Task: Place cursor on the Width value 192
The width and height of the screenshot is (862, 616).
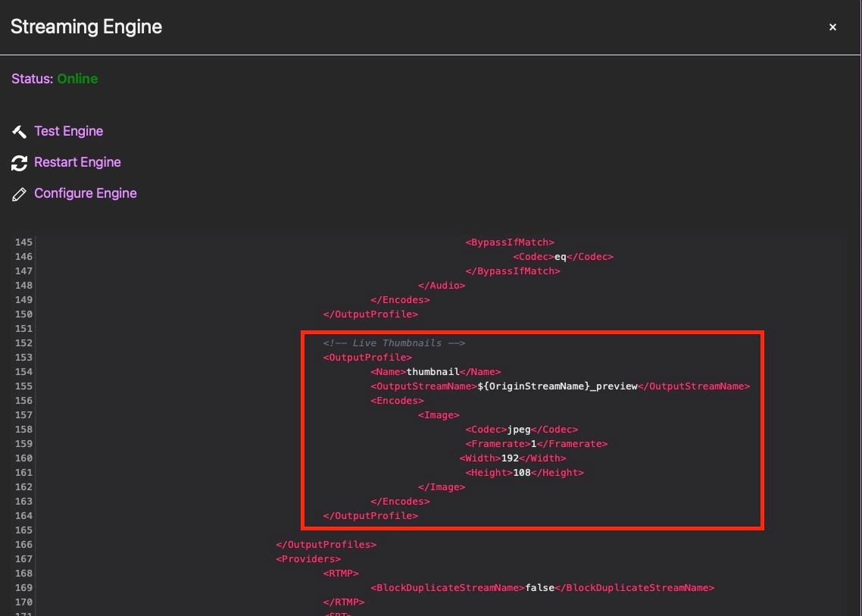Action: point(511,458)
